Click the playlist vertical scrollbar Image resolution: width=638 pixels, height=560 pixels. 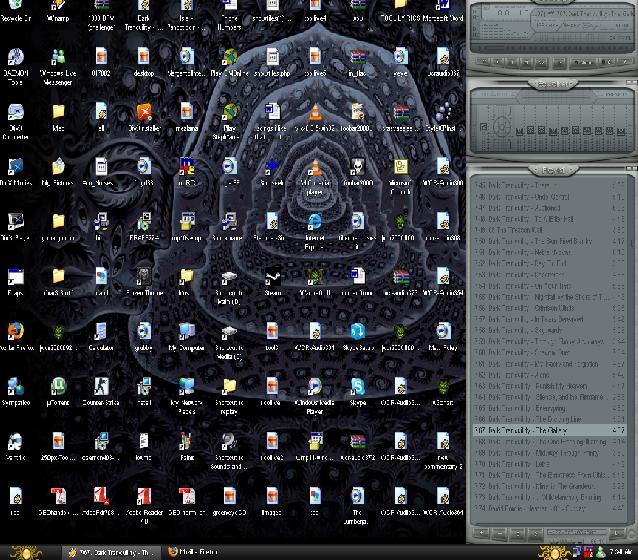(x=631, y=350)
